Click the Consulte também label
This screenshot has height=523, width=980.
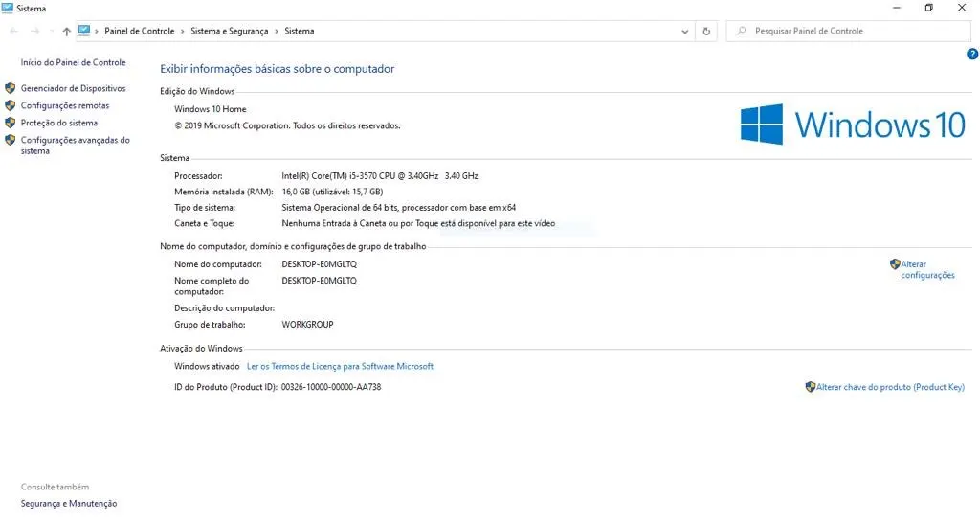55,486
